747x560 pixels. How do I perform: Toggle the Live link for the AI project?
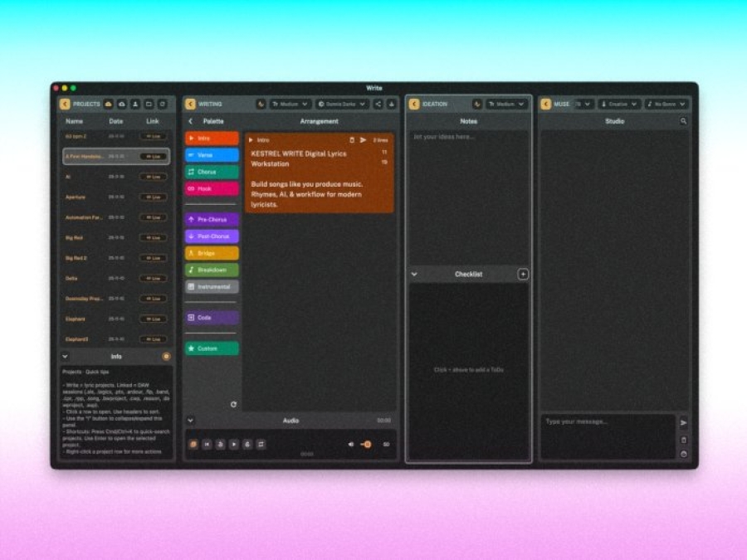pos(153,177)
